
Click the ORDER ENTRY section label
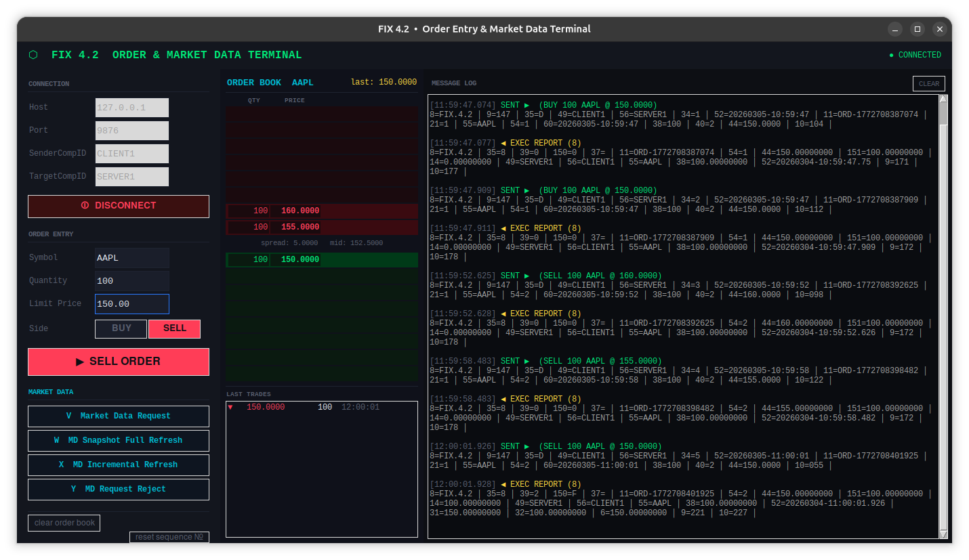point(51,234)
